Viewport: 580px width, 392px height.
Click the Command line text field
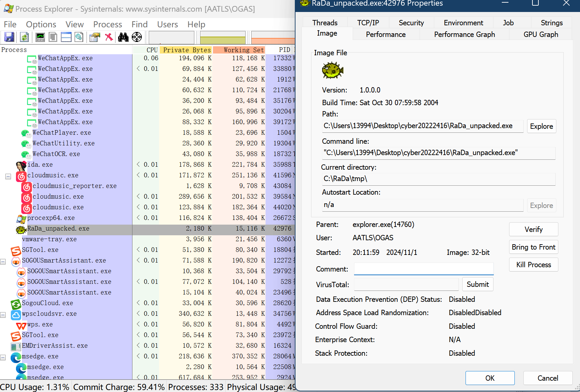coord(438,153)
